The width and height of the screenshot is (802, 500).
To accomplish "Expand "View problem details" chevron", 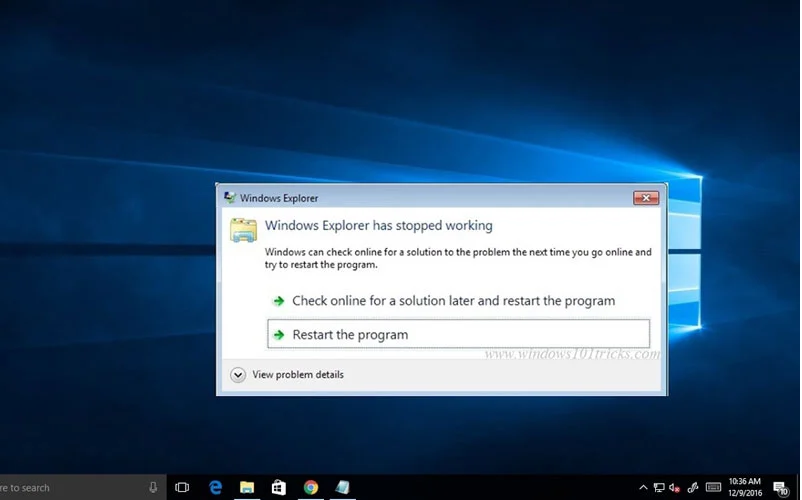I will (x=238, y=375).
